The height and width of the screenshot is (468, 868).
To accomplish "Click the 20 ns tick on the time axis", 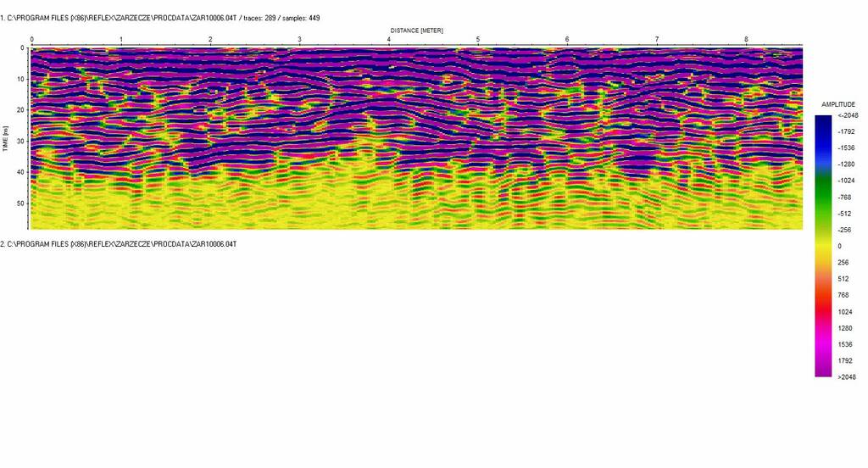I will 22,110.
